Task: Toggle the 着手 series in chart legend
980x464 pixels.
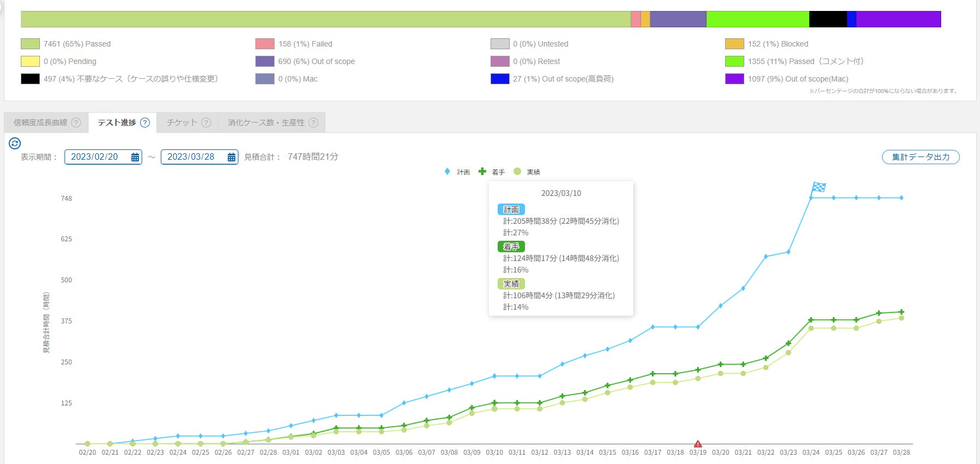Action: coord(492,172)
